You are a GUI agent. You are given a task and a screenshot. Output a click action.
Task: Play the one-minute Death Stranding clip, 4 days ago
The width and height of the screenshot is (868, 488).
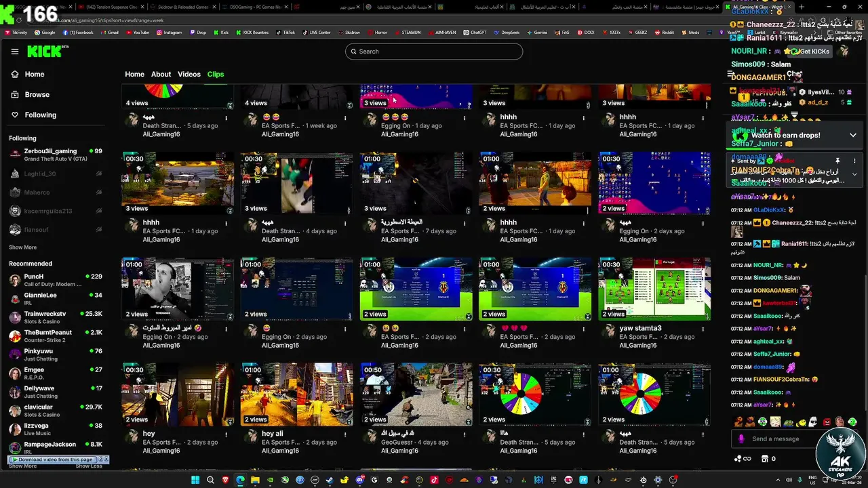pos(297,182)
